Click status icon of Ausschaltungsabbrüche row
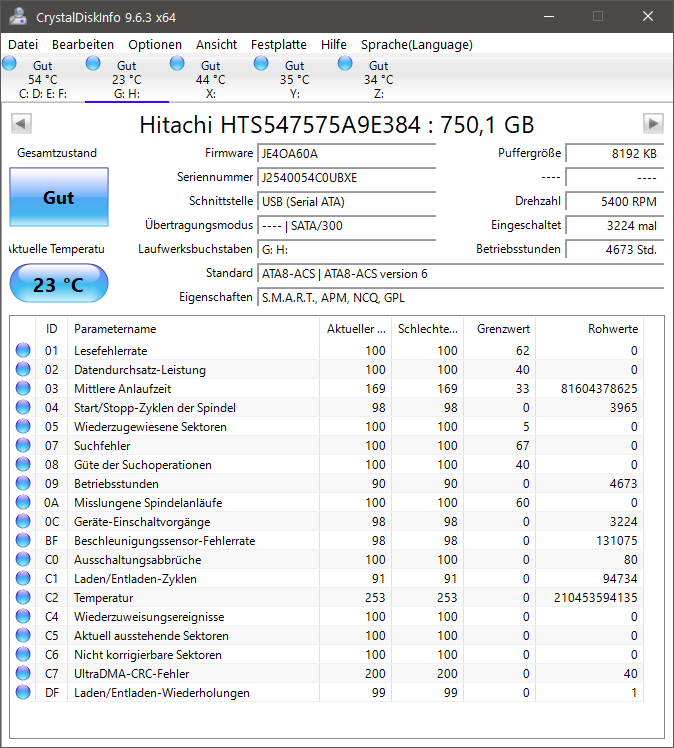Screen dimensions: 674x748 pos(23,559)
